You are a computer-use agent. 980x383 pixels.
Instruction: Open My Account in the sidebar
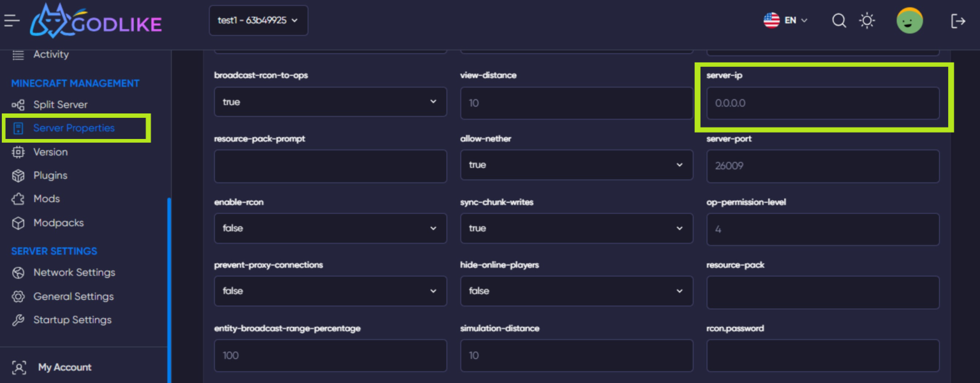[x=64, y=368]
